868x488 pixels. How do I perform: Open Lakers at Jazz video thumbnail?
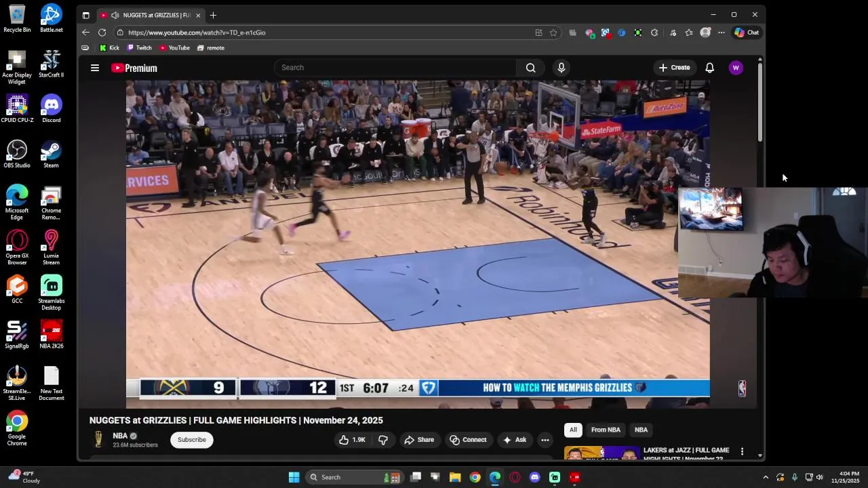tap(601, 453)
